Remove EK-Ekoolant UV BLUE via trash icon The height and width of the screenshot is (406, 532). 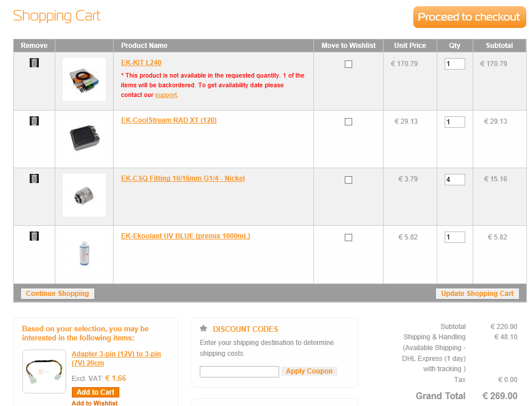(34, 236)
